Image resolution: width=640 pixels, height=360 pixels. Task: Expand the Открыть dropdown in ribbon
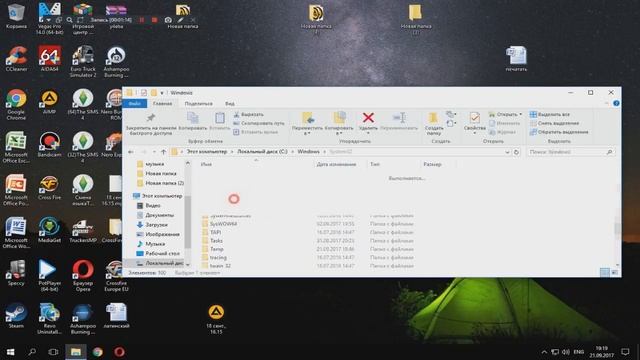[520, 115]
